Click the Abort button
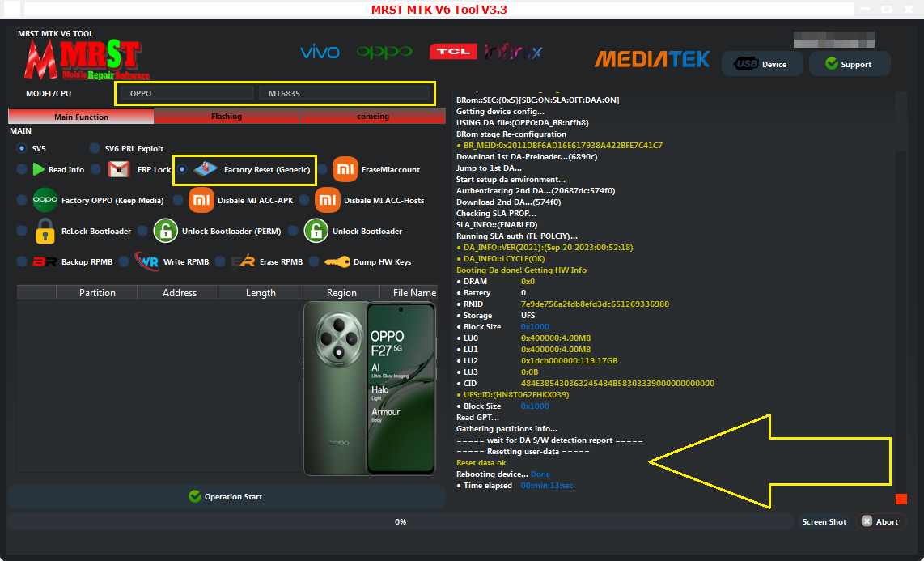Image resolution: width=924 pixels, height=561 pixels. pyautogui.click(x=879, y=521)
